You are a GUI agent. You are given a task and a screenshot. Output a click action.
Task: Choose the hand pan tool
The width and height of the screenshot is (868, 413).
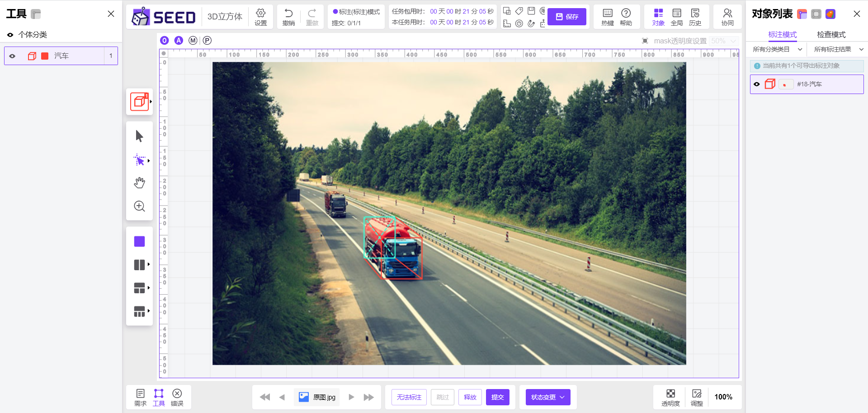[x=139, y=183]
